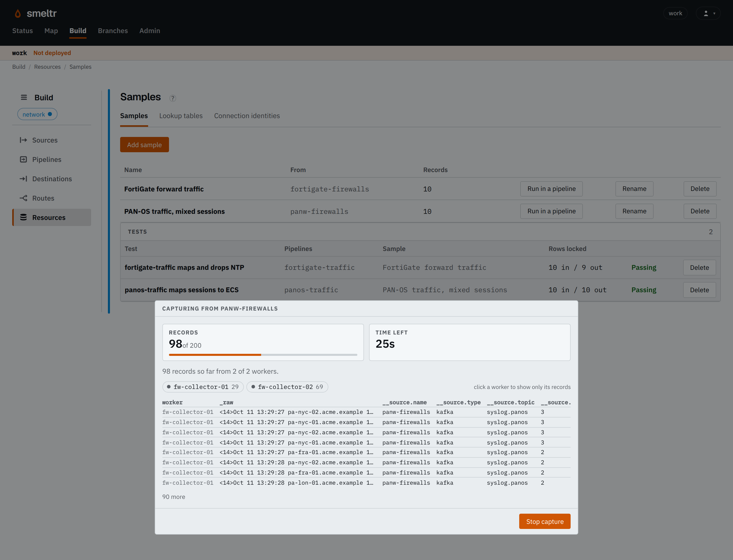Click first record row pa-nyc-02 raw text
733x560 pixels.
tap(296, 412)
